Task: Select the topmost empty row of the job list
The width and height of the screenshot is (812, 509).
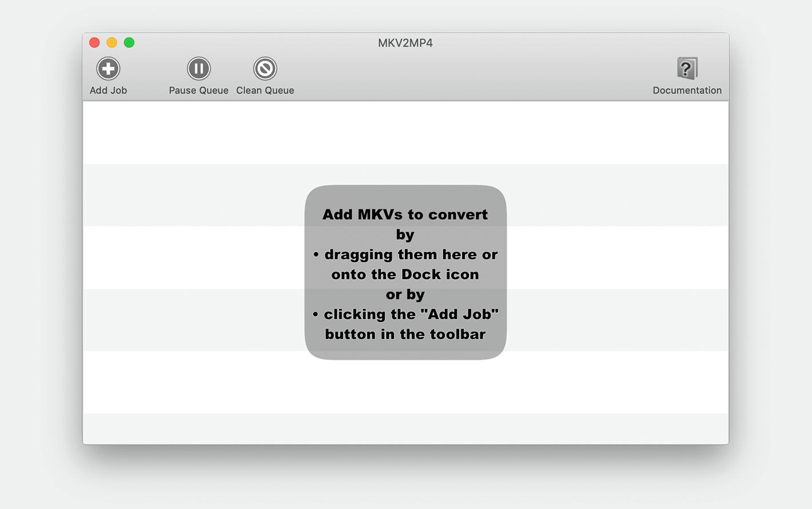Action: click(405, 133)
